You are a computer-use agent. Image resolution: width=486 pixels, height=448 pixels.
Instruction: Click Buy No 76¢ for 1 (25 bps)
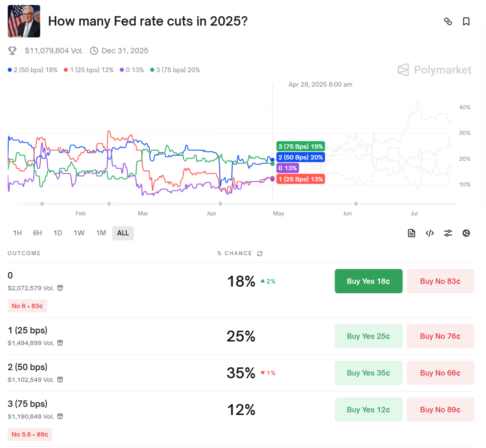[x=440, y=336]
